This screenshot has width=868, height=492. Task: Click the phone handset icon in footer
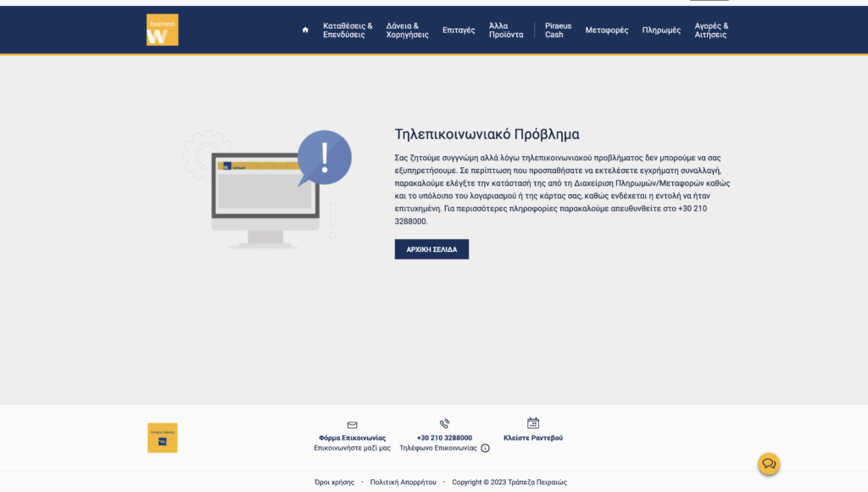pyautogui.click(x=444, y=423)
